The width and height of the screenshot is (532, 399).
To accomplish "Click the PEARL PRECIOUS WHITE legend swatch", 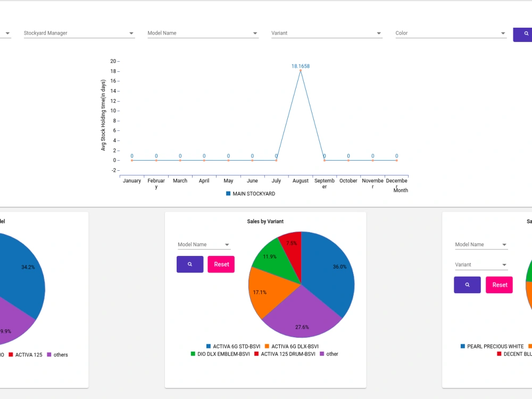I will (x=463, y=346).
